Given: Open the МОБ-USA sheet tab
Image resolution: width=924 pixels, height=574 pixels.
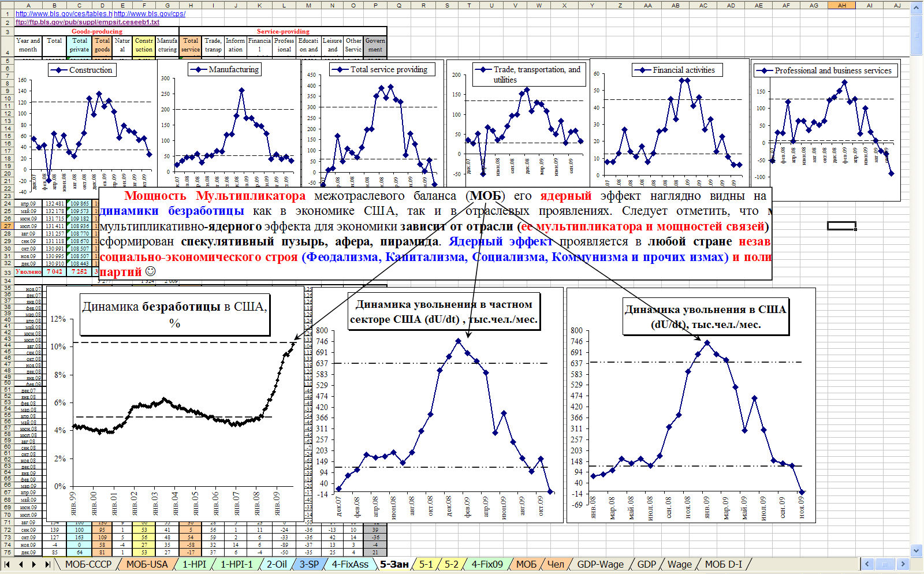Looking at the screenshot, I should (147, 564).
